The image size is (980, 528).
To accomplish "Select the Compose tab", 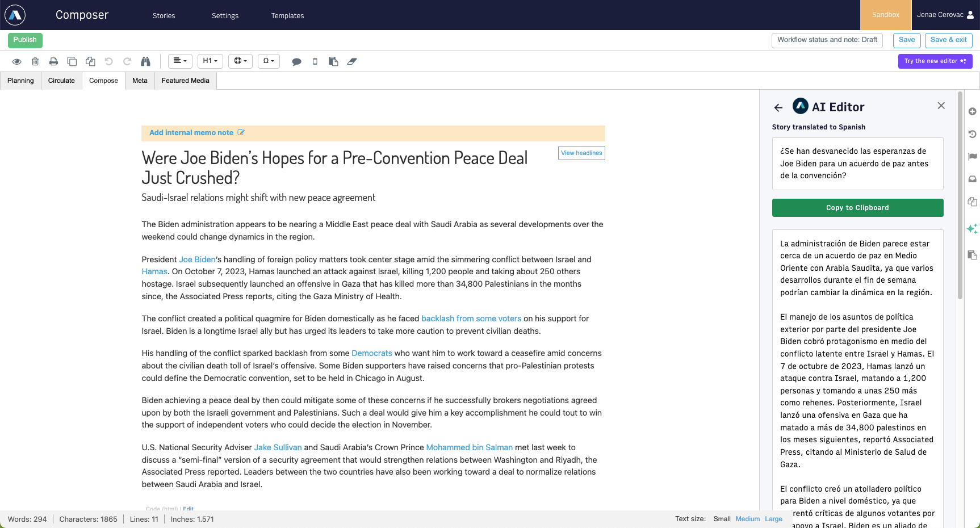I will (104, 81).
